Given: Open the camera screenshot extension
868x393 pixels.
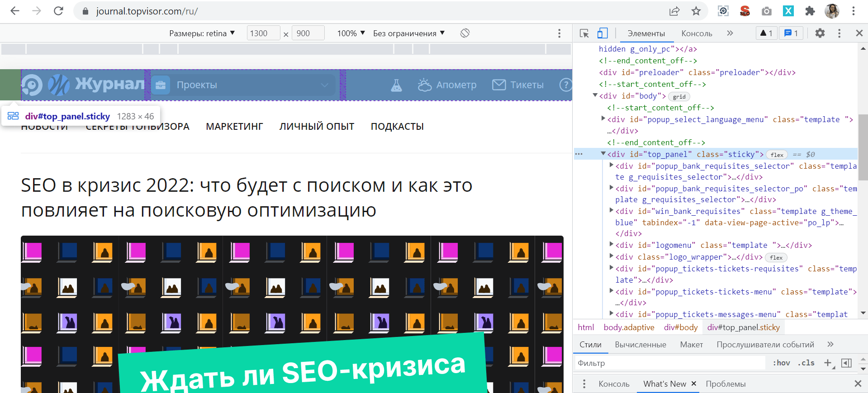Looking at the screenshot, I should tap(767, 11).
